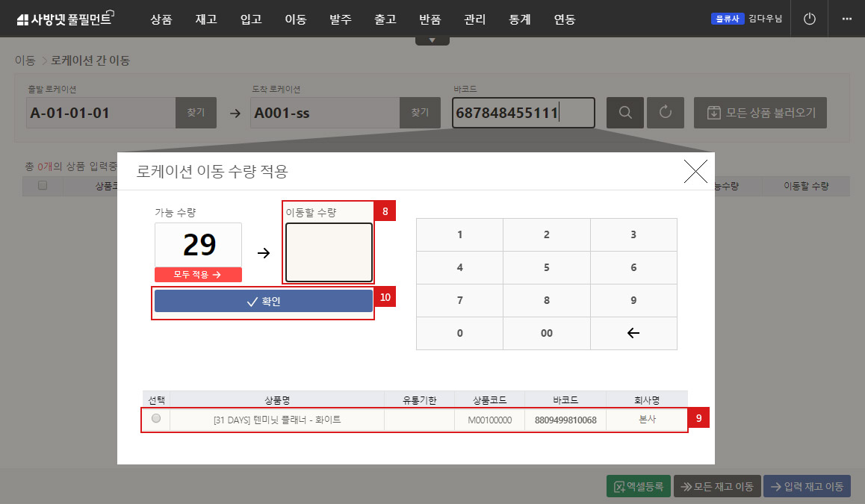Open the 반품 menu

(430, 19)
